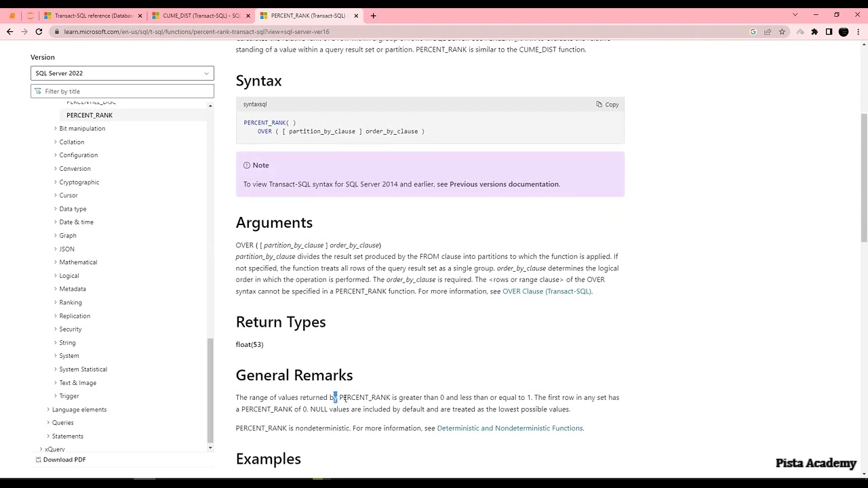Open Deterministic and Nondeterministic Functions link
Viewport: 868px width, 488px height.
(510, 428)
